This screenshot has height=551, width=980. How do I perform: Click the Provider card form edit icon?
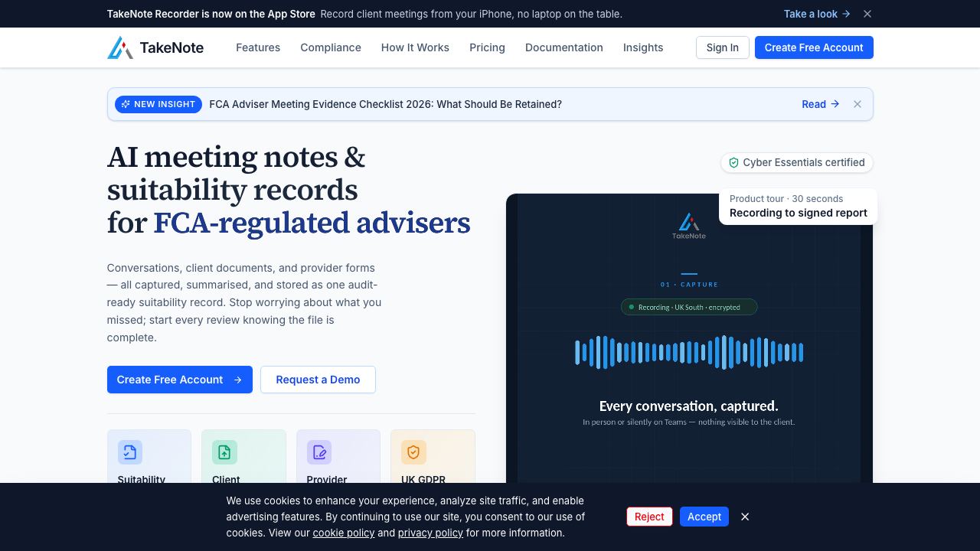pos(319,452)
